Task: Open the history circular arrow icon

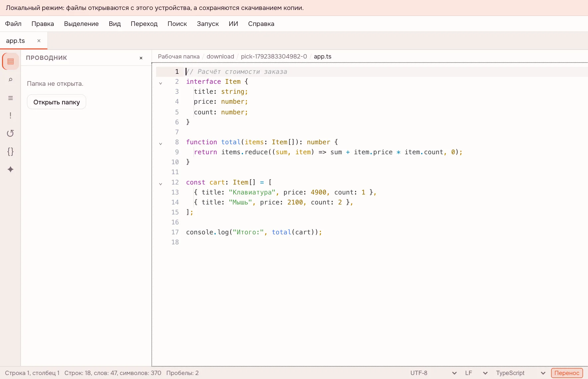Action: (x=11, y=133)
